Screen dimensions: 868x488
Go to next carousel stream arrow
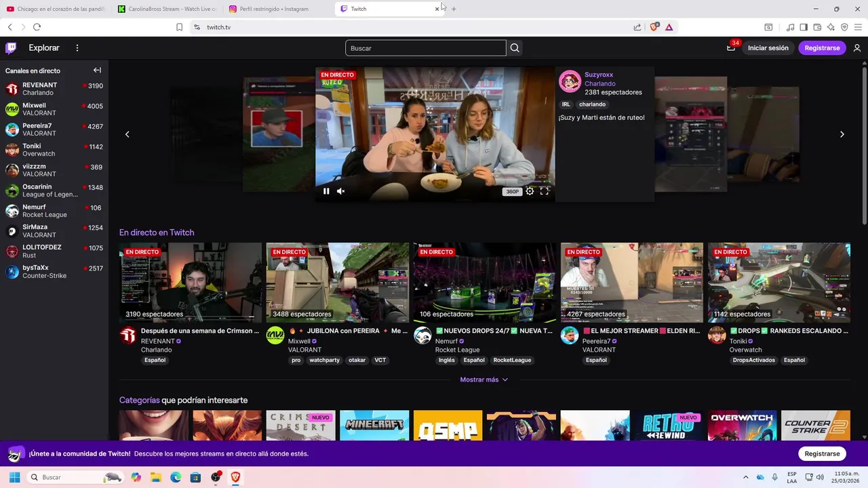click(842, 134)
